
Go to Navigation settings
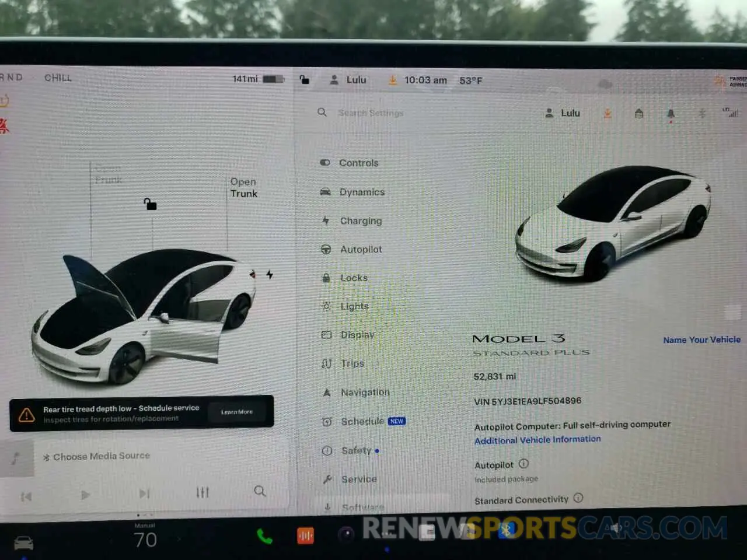click(x=355, y=392)
